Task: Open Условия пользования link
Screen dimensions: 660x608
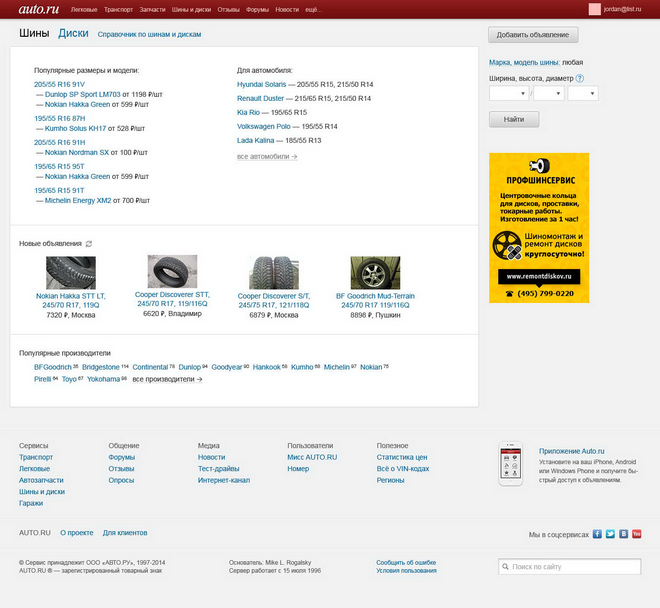Action: pyautogui.click(x=406, y=571)
